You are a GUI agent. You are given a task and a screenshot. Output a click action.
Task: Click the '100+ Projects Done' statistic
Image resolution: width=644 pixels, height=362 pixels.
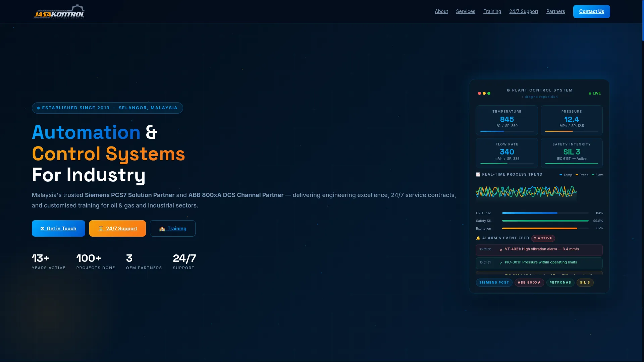click(96, 261)
